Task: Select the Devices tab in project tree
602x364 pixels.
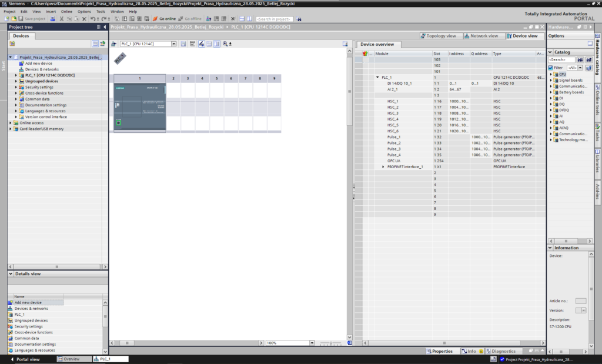Action: point(21,36)
